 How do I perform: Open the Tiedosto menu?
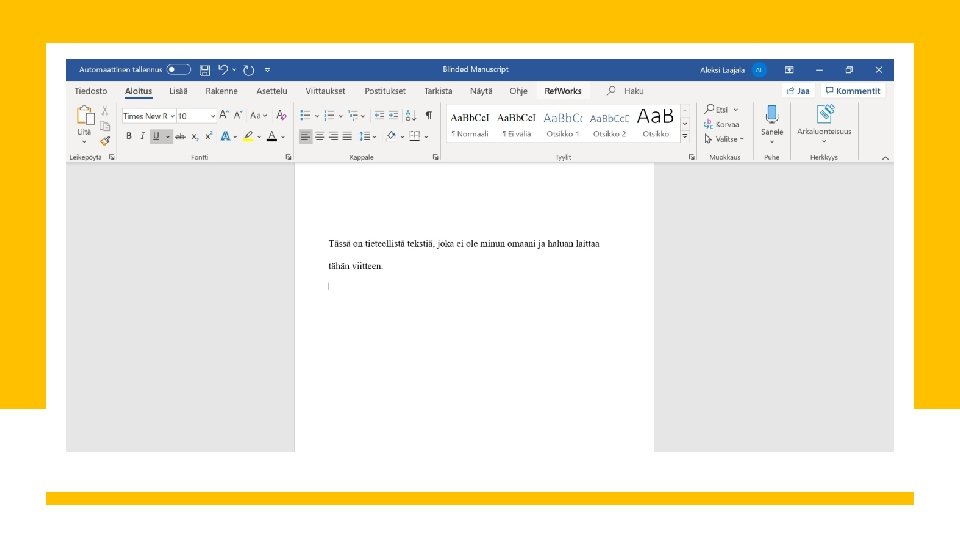pyautogui.click(x=91, y=91)
